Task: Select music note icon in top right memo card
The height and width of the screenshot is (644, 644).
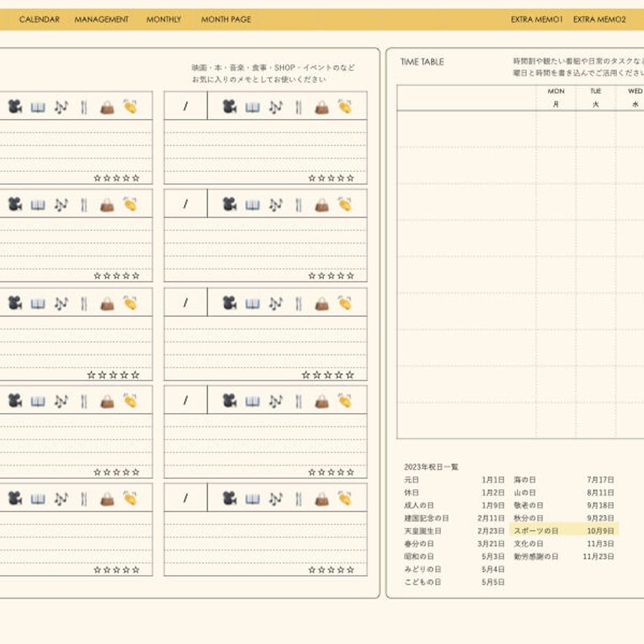Action: pyautogui.click(x=276, y=107)
